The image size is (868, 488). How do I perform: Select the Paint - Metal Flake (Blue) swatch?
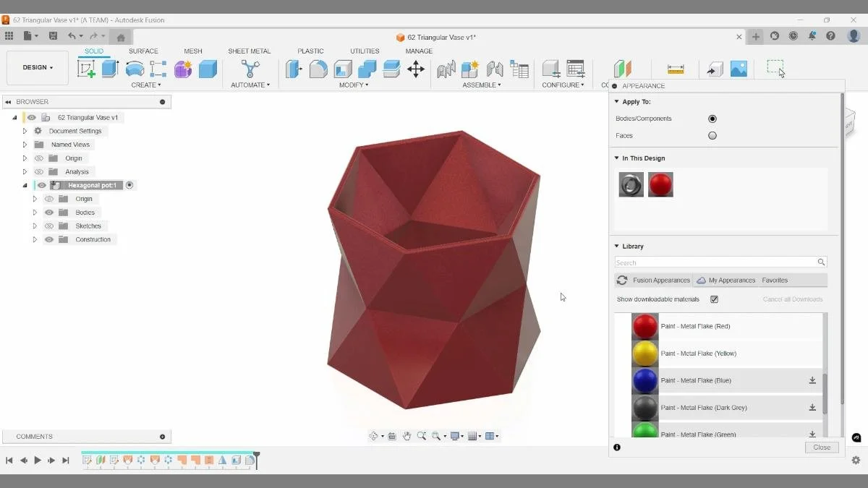click(x=644, y=380)
